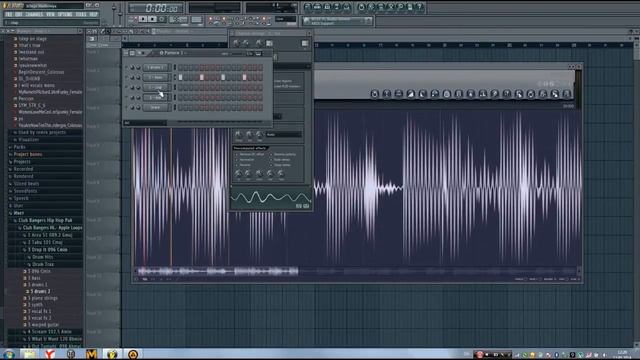Click the third round Edison toolbar icon

click(398, 94)
